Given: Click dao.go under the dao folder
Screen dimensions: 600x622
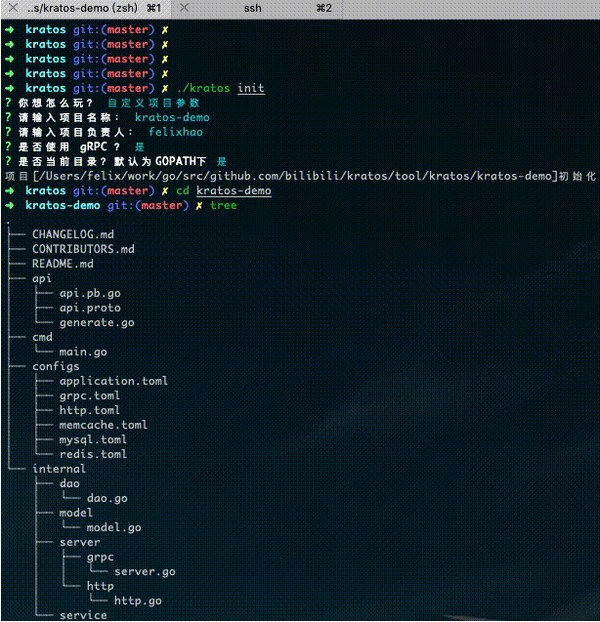Looking at the screenshot, I should point(107,498).
